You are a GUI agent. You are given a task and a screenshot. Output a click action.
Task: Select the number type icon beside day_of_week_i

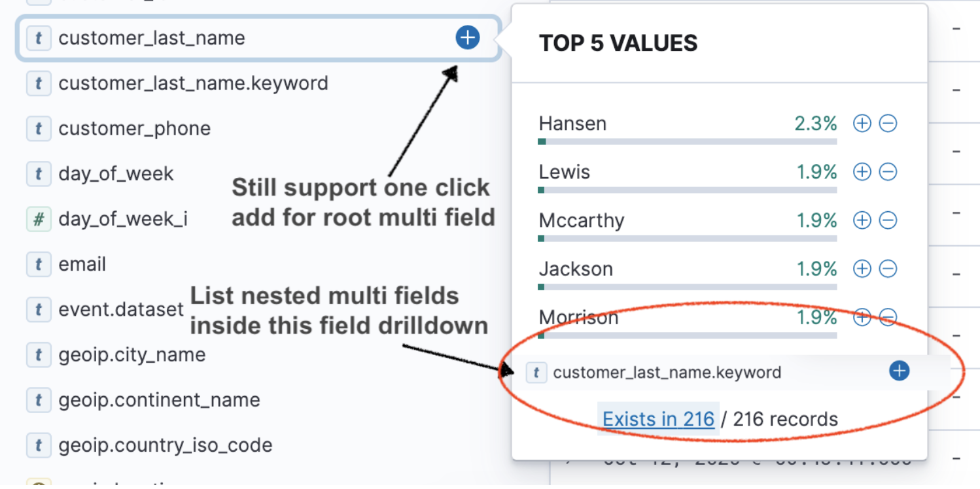click(x=39, y=219)
